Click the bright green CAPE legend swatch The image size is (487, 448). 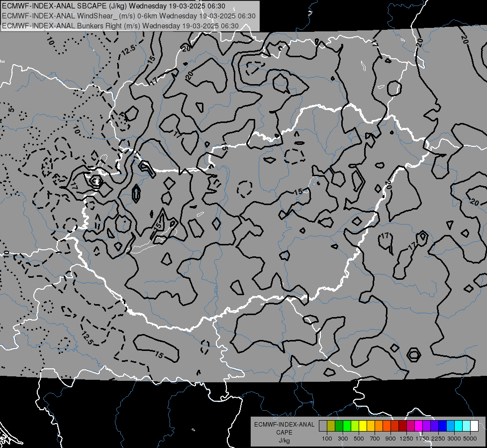point(347,426)
